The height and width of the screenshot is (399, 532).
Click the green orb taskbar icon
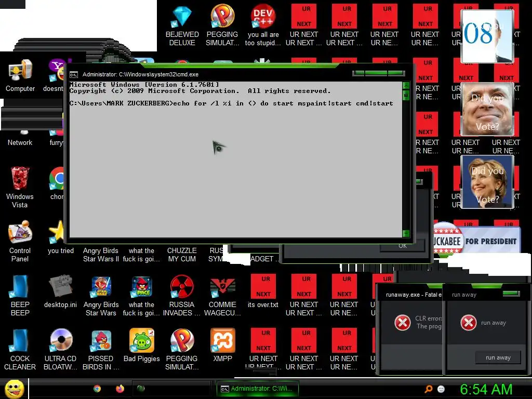(141, 388)
